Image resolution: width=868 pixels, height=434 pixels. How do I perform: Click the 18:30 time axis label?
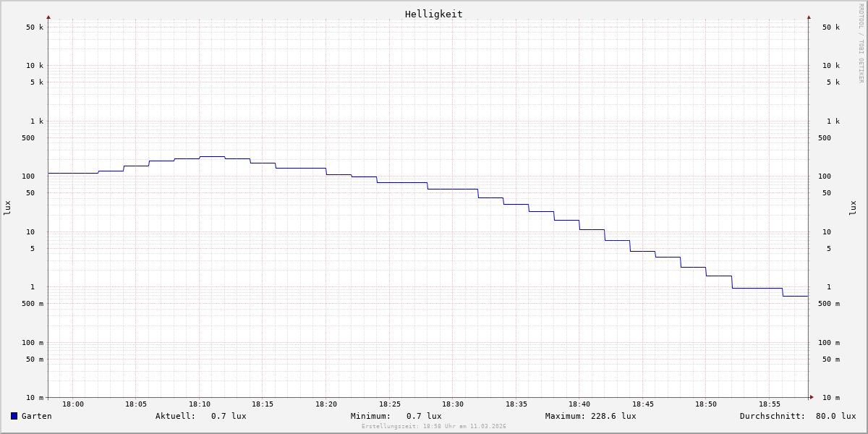click(453, 404)
